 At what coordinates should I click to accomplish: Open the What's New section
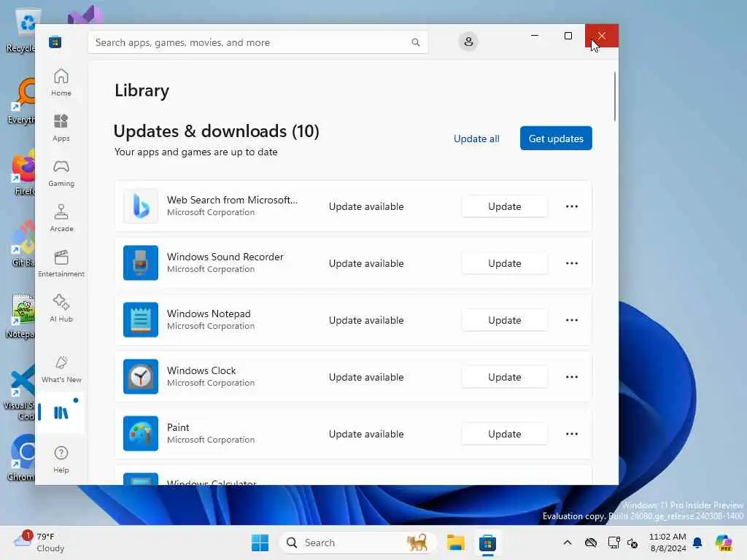(x=61, y=369)
